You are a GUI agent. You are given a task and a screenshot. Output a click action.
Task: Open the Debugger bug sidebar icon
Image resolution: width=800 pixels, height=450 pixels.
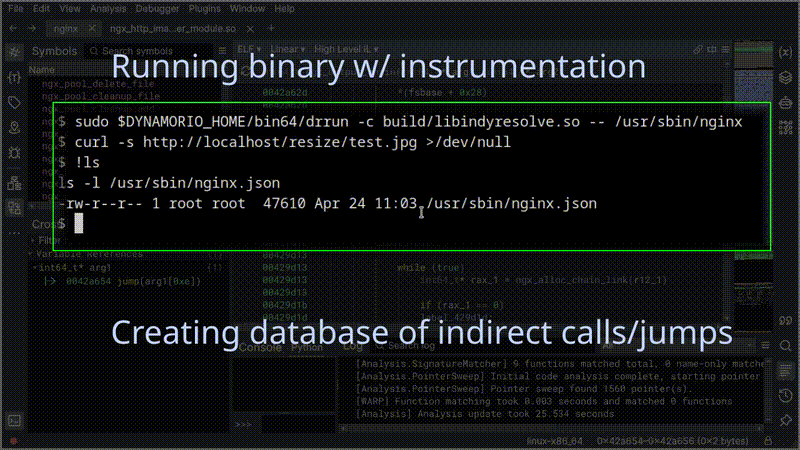pos(14,153)
